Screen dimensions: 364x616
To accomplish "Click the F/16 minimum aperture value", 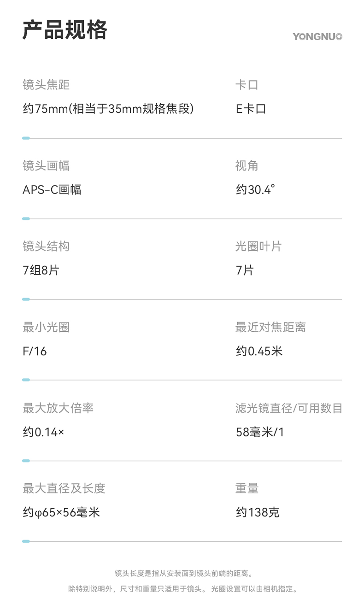I will tap(35, 352).
